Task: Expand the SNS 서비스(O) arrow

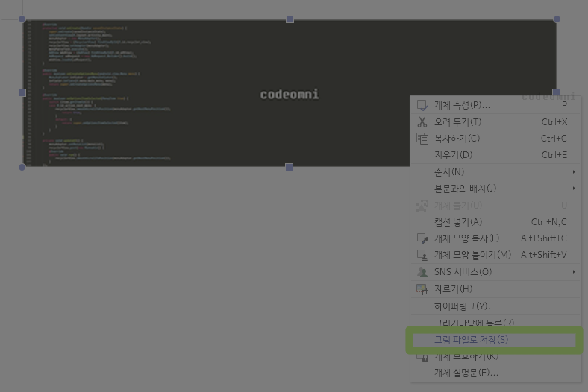Action: point(574,272)
